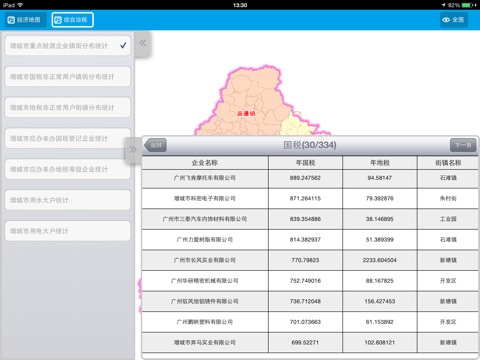Click the value 699.52271
Image resolution: width=480 pixels, height=360 pixels.
tap(305, 343)
